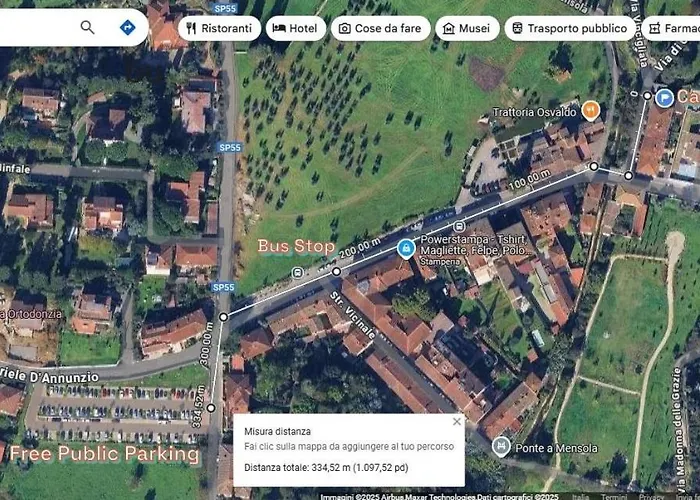
Task: Open directions with the blue arrow icon
Action: (x=128, y=28)
